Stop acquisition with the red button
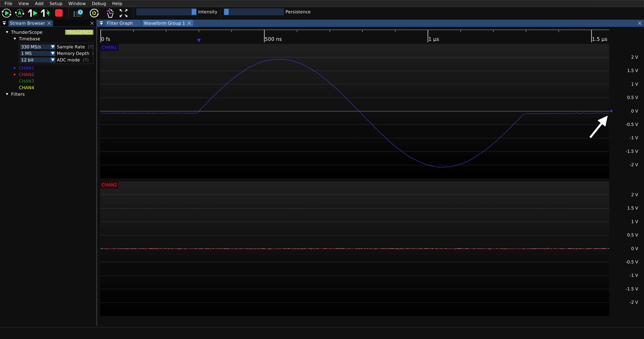644x339 pixels. [59, 13]
